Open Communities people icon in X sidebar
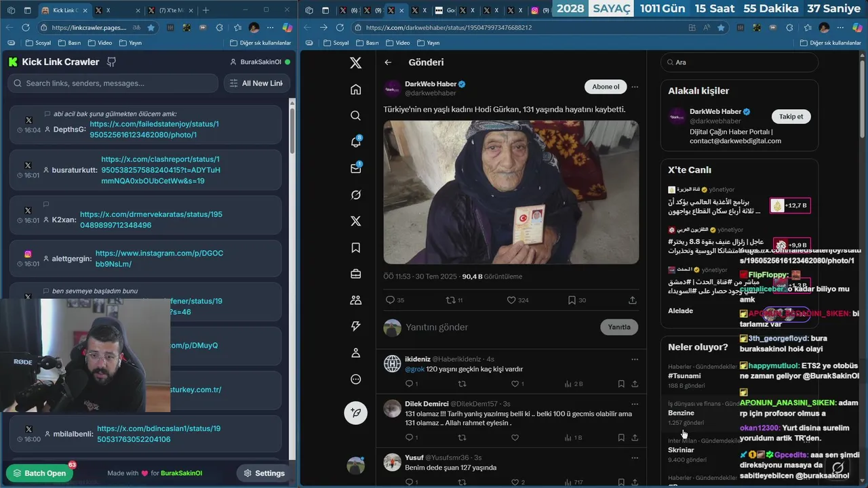This screenshot has width=868, height=488. pyautogui.click(x=355, y=300)
